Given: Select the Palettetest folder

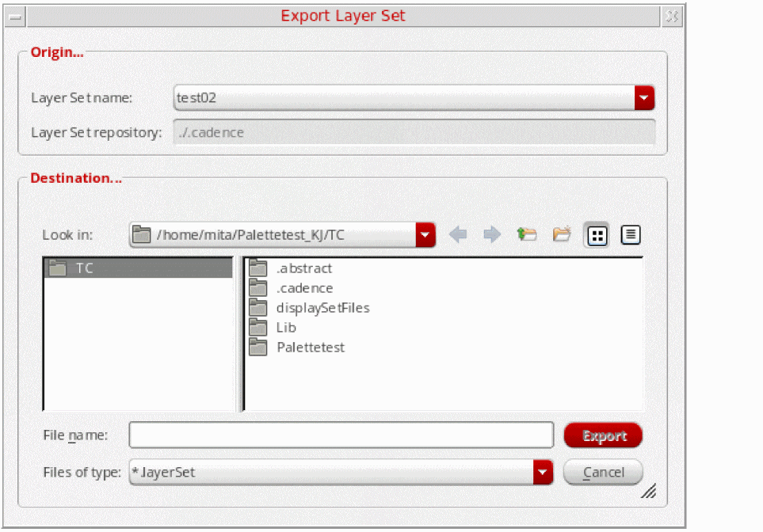Looking at the screenshot, I should coord(297,348).
